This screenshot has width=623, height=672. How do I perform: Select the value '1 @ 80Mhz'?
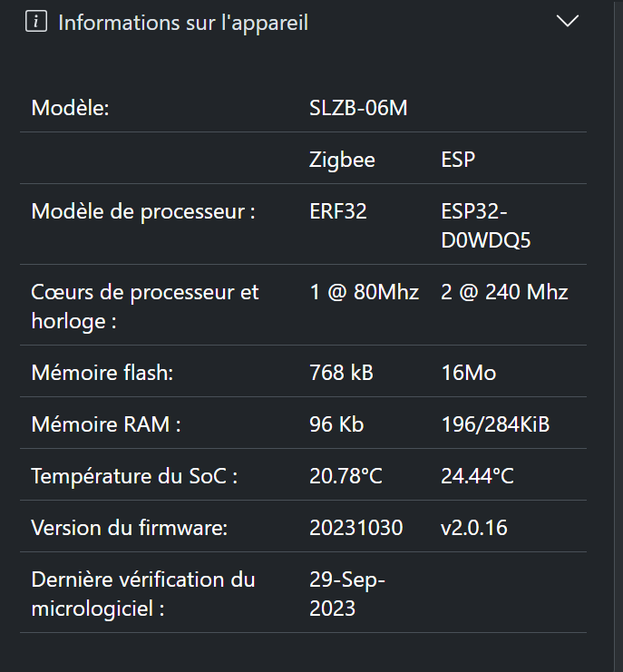pos(365,292)
